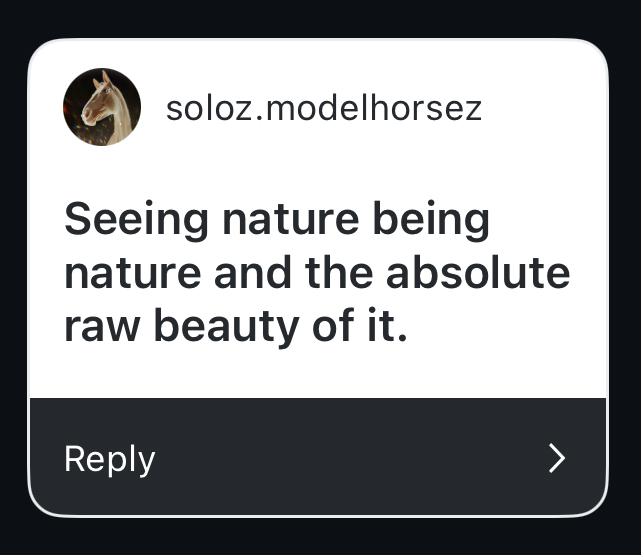Viewport: 641px width, 555px height.
Task: Expand reply using the right chevron arrow
Action: pos(557,458)
